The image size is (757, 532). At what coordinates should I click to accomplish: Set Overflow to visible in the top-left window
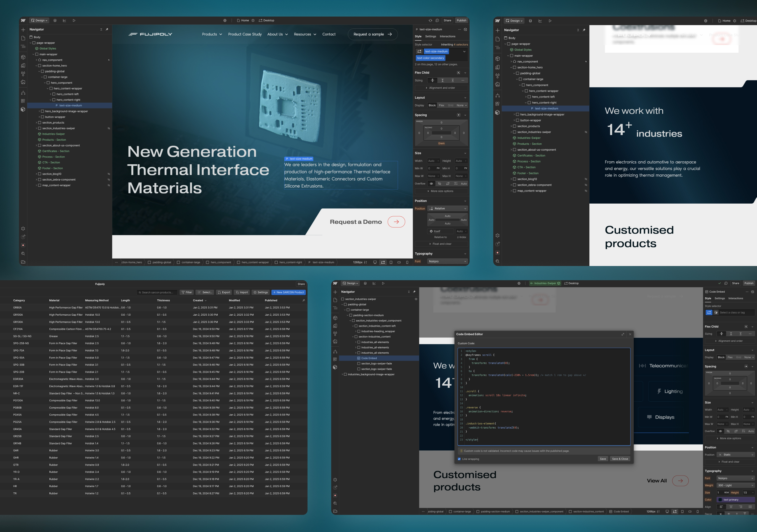pos(431,184)
